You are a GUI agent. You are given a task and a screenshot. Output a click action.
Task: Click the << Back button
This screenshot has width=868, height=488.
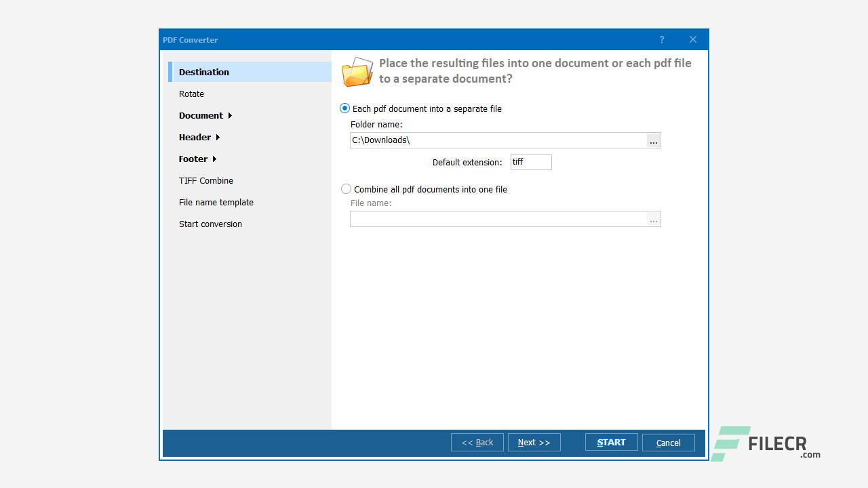pos(477,442)
